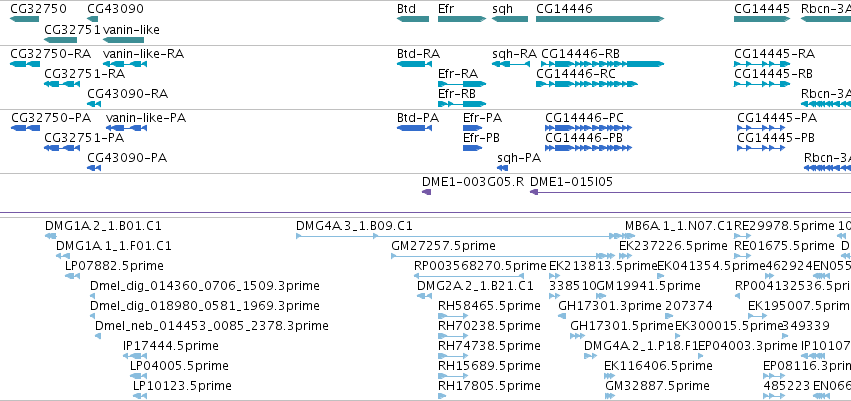This screenshot has height=401, width=851.
Task: Click the Efr gene label
Action: tap(446, 9)
